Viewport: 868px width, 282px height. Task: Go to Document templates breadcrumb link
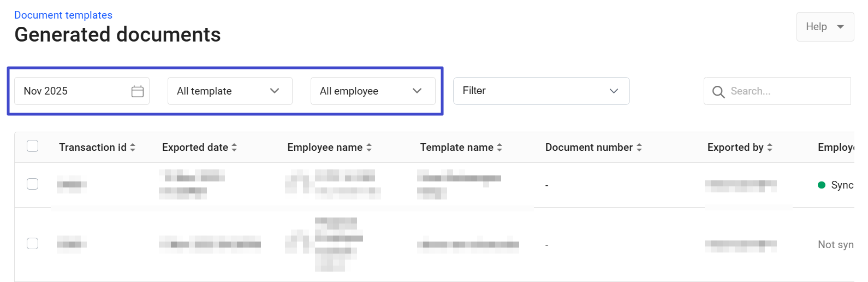63,15
